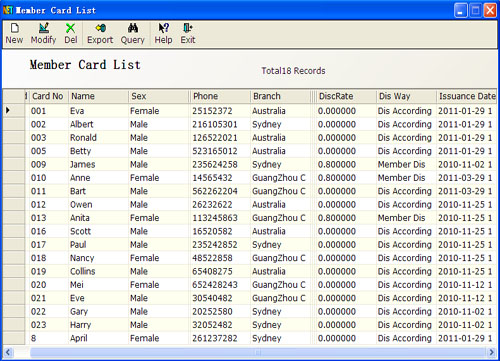500x361 pixels.
Task: Select the name Betty
Action: click(80, 151)
